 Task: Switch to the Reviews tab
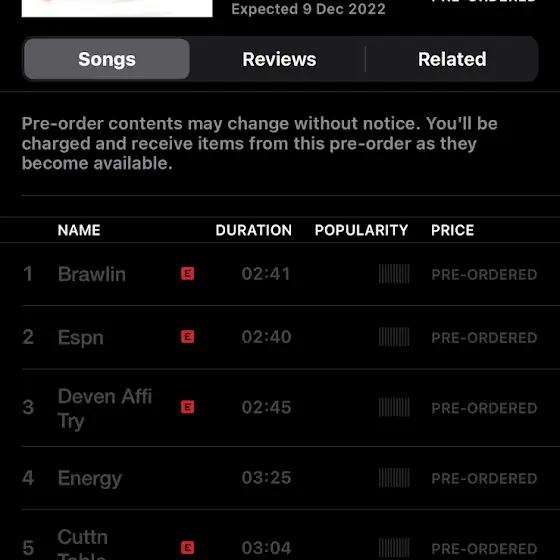click(279, 59)
